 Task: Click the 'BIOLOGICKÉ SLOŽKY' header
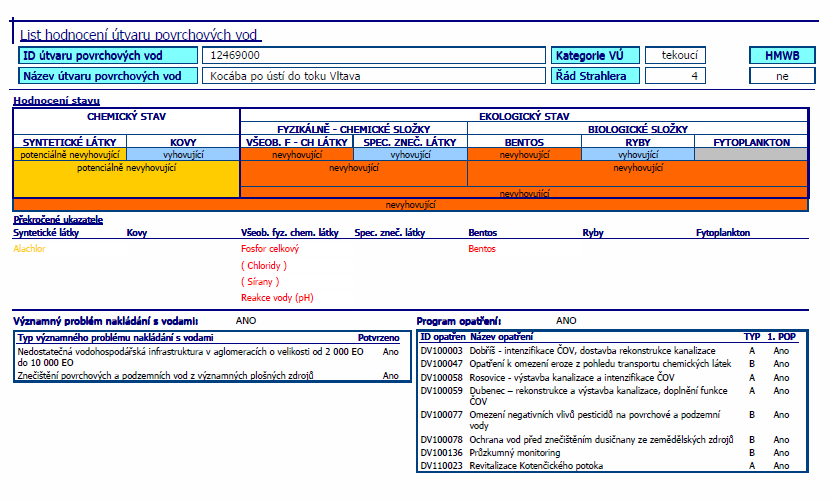638,129
